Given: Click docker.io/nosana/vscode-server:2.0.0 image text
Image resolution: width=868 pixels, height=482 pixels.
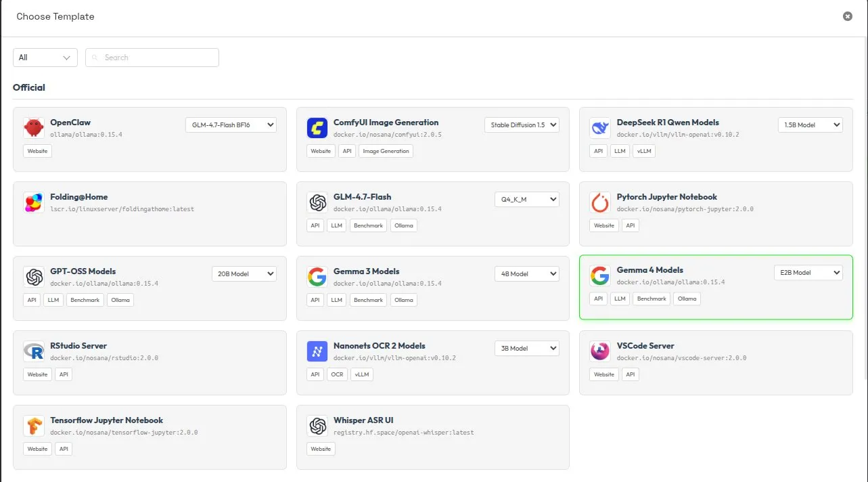Looking at the screenshot, I should pos(682,358).
